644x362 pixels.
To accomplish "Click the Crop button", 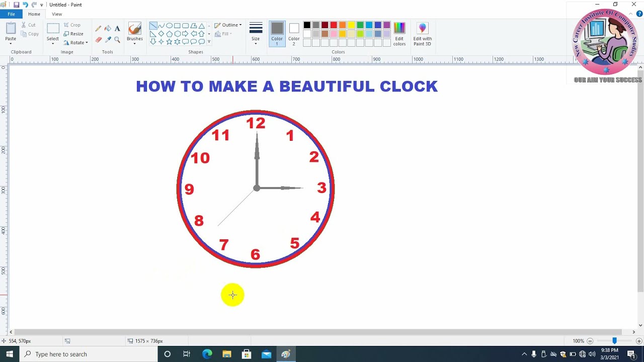I will pyautogui.click(x=72, y=25).
